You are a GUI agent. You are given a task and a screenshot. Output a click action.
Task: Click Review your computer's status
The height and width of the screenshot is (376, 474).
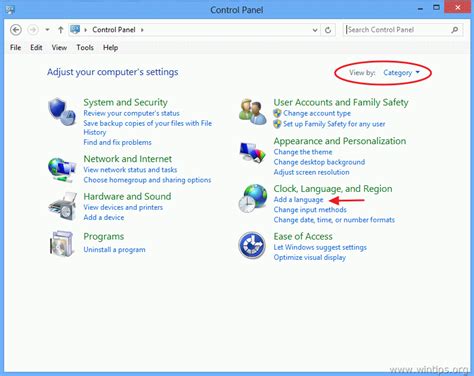click(x=131, y=113)
